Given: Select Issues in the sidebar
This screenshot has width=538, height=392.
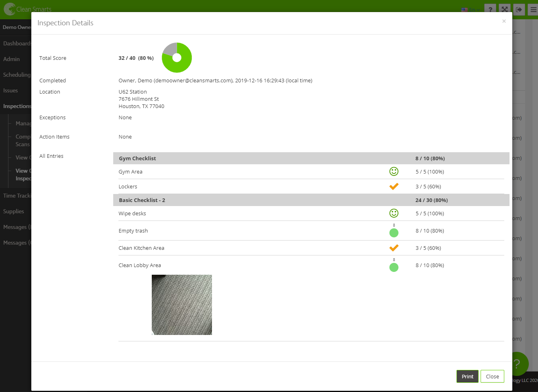Looking at the screenshot, I should pyautogui.click(x=11, y=90).
